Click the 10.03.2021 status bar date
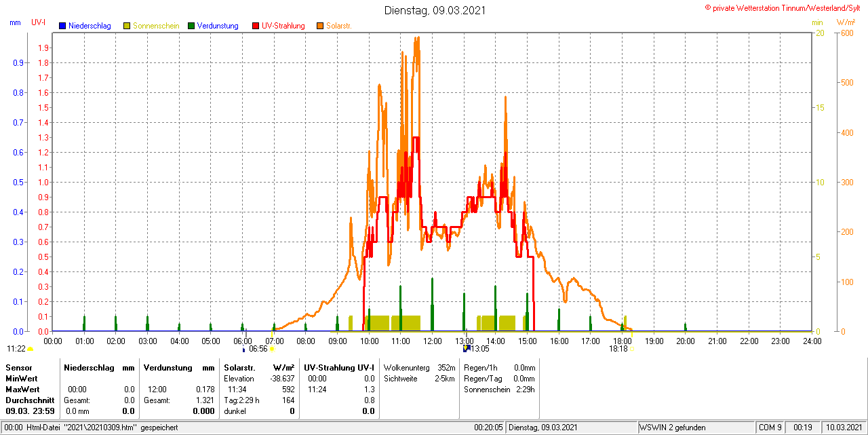 (x=843, y=428)
